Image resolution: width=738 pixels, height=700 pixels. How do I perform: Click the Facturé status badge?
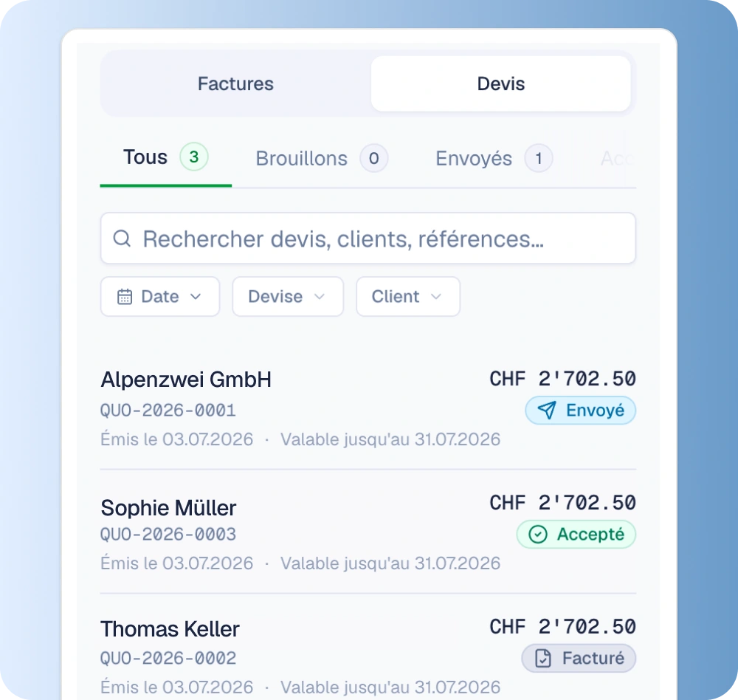[x=579, y=658]
